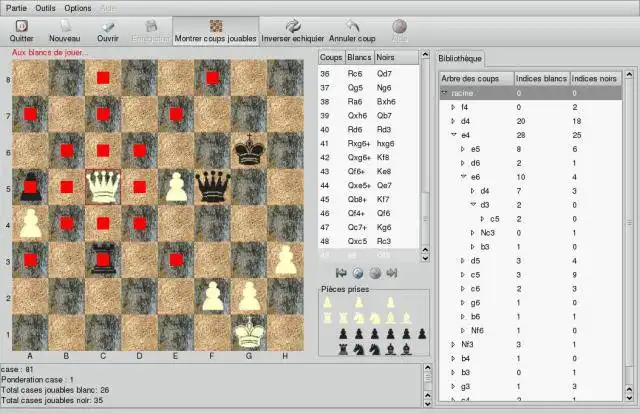Jump to the last move button
Viewport: 640px width, 414px height.
pos(392,273)
